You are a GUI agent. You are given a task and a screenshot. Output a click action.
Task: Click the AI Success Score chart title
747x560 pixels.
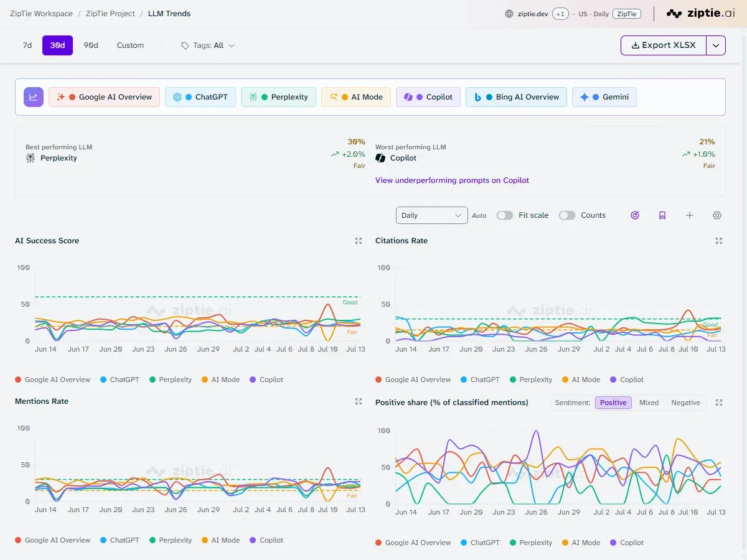pyautogui.click(x=47, y=241)
